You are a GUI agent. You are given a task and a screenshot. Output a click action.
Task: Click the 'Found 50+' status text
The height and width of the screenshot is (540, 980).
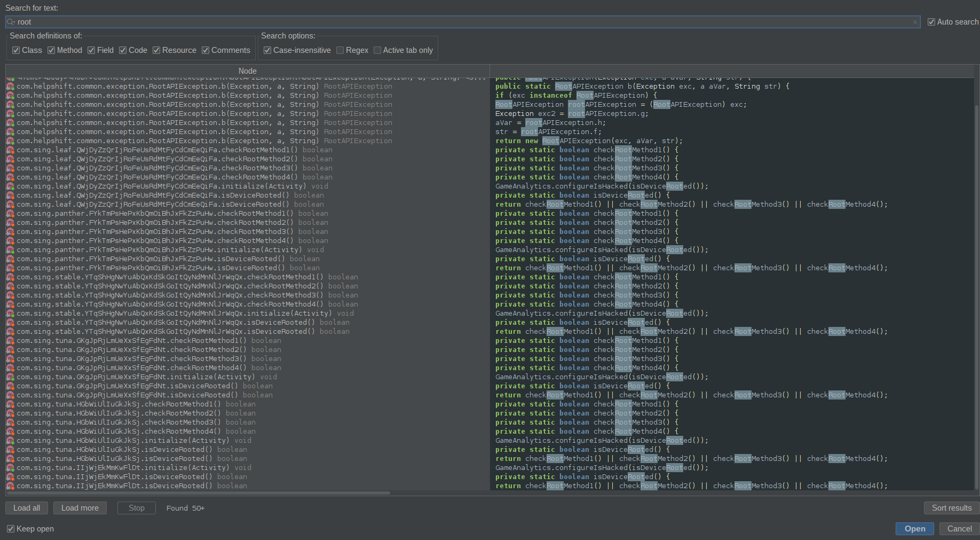point(185,508)
